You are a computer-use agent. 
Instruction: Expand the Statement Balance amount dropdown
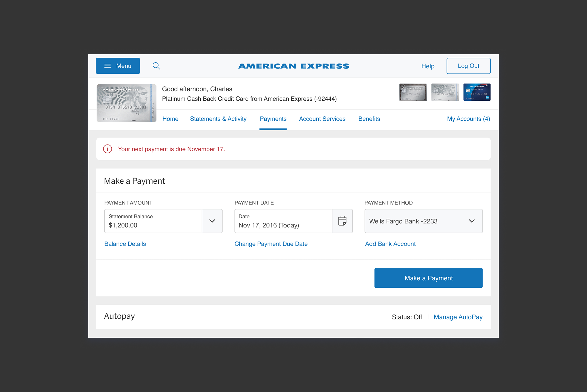coord(212,221)
